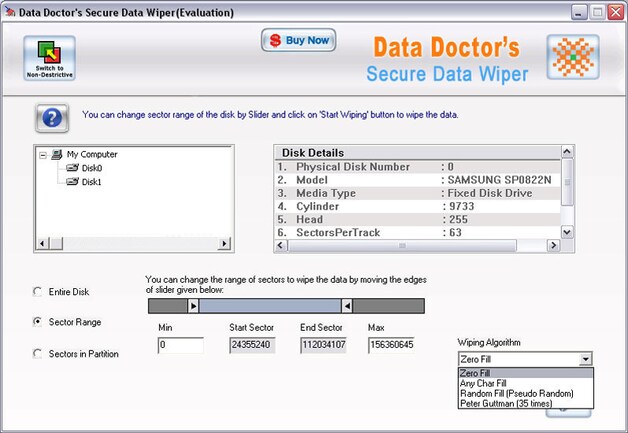The height and width of the screenshot is (433, 628).
Task: Pick Peter Guttman (35 times) algorithm
Action: point(506,403)
